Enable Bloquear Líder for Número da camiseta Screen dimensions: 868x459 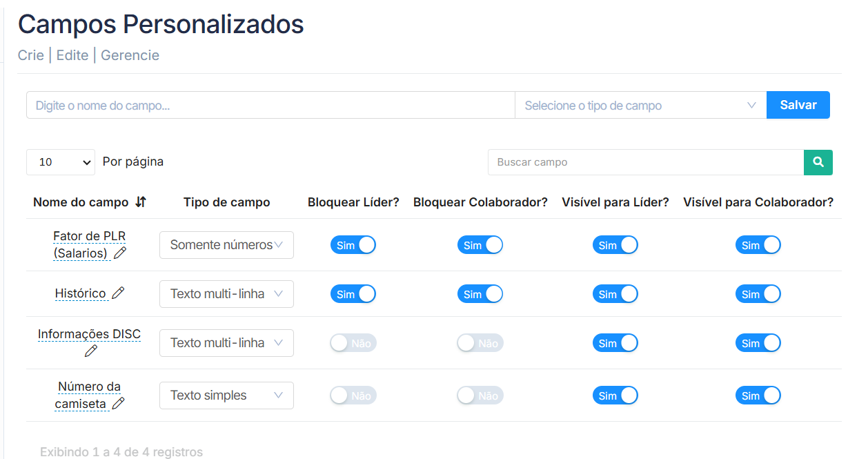(x=353, y=395)
